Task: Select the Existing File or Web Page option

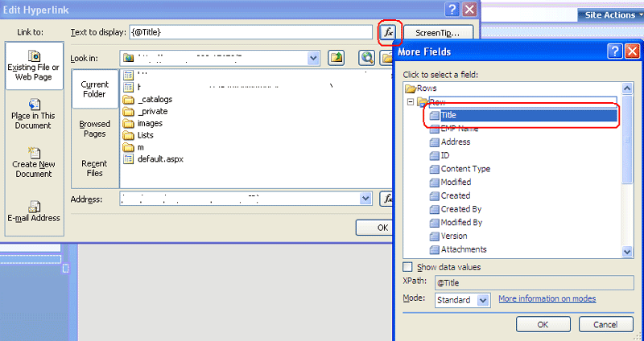Action: pyautogui.click(x=34, y=66)
